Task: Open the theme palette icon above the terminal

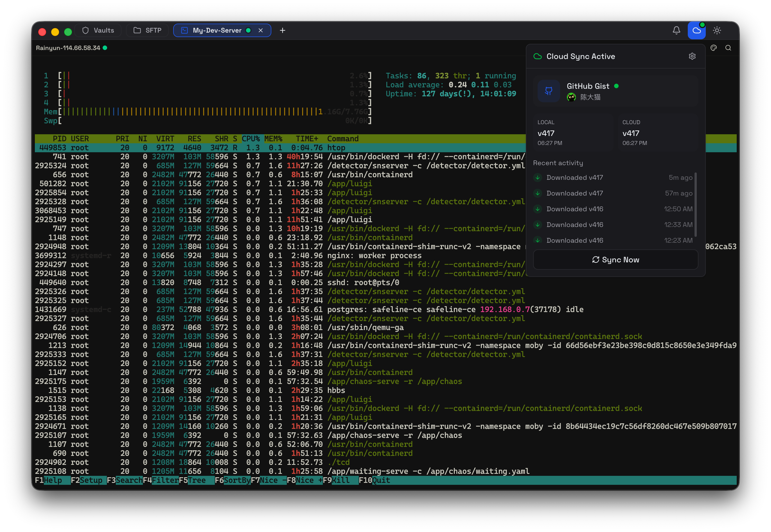Action: tap(714, 48)
